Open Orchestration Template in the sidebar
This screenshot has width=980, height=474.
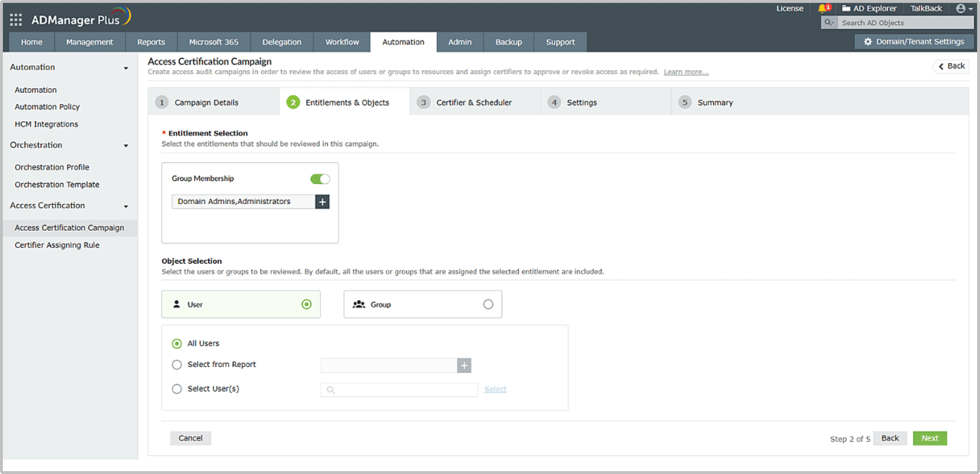57,184
